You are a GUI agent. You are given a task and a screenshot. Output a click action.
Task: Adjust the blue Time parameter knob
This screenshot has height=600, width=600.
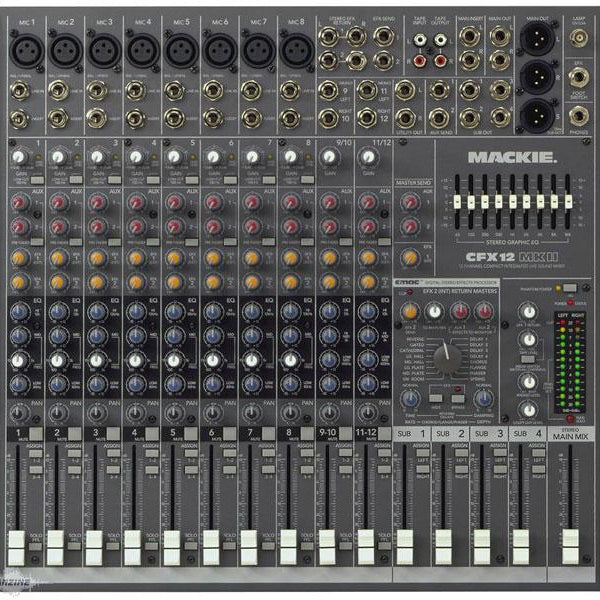[410, 399]
